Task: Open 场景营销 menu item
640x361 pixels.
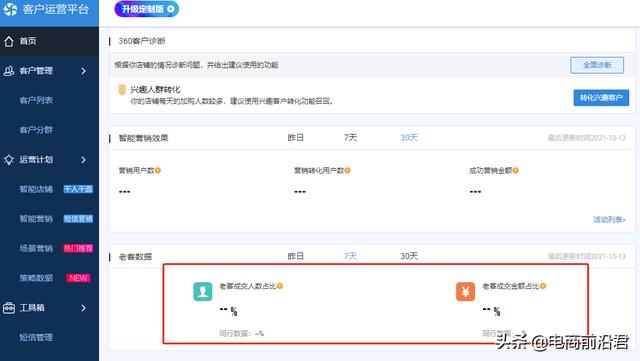Action: [36, 248]
